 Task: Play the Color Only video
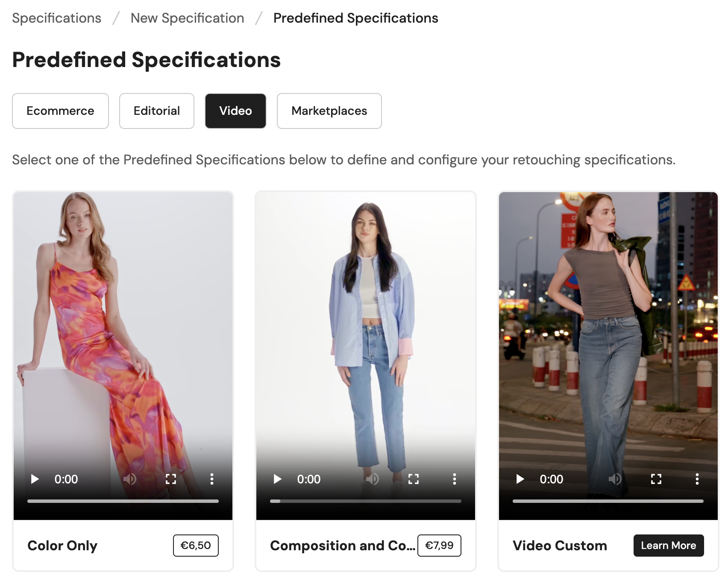pyautogui.click(x=35, y=479)
